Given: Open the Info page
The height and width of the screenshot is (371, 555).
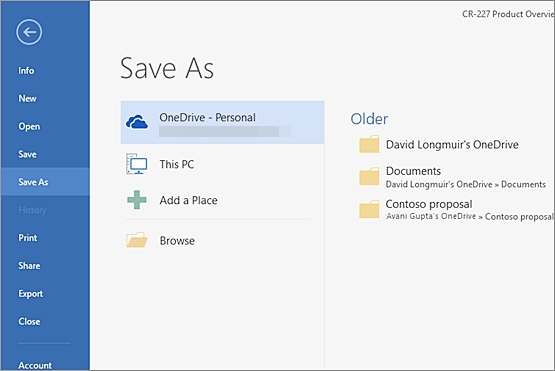Looking at the screenshot, I should tap(26, 70).
